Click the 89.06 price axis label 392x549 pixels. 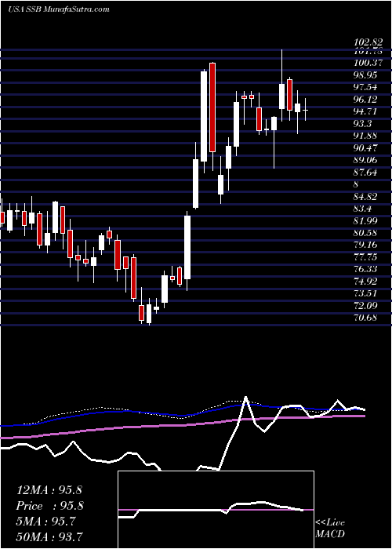point(365,160)
